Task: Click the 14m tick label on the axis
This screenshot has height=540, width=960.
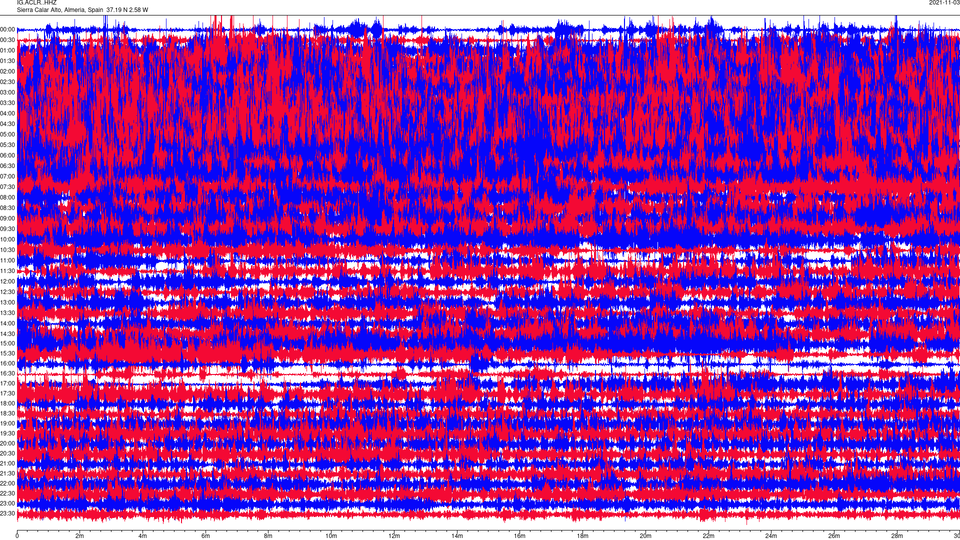Action: click(x=457, y=536)
